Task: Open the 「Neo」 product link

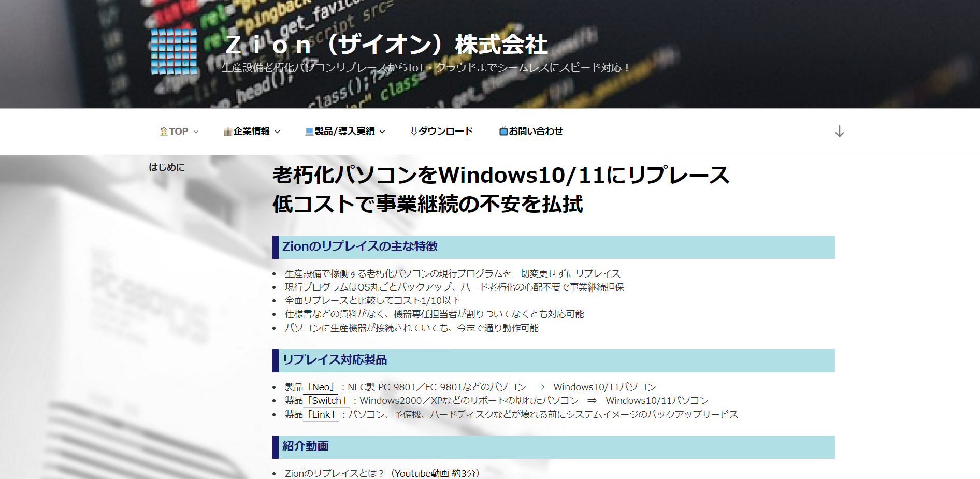Action: click(x=321, y=387)
